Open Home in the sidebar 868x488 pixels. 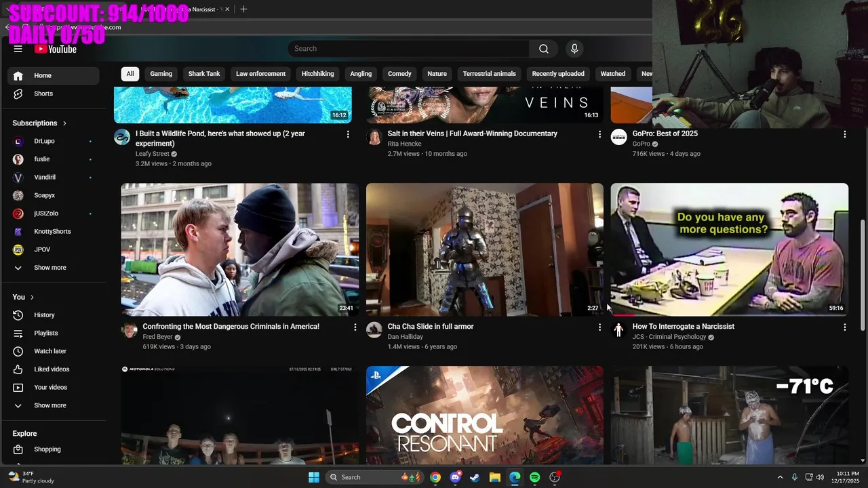click(53, 76)
